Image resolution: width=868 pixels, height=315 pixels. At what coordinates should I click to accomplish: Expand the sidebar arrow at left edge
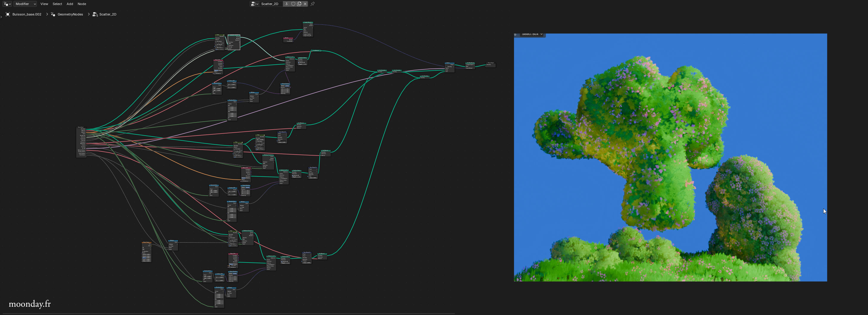click(x=1, y=17)
